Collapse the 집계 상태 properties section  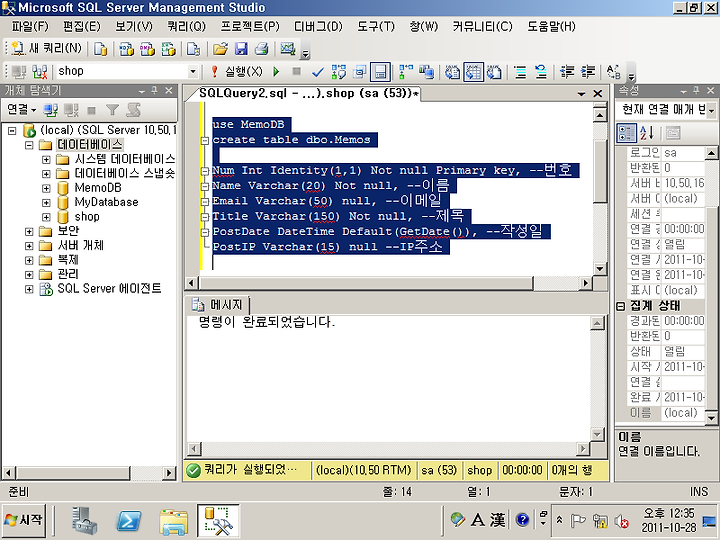click(620, 306)
